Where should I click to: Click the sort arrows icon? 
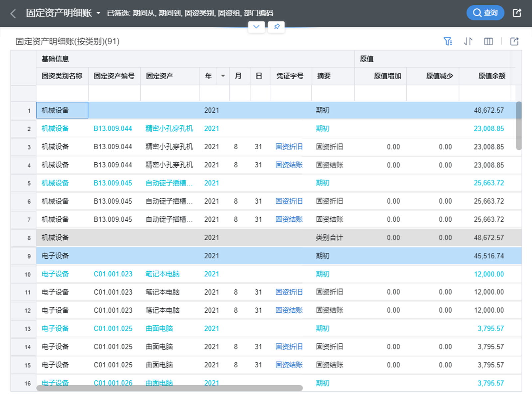tap(468, 41)
